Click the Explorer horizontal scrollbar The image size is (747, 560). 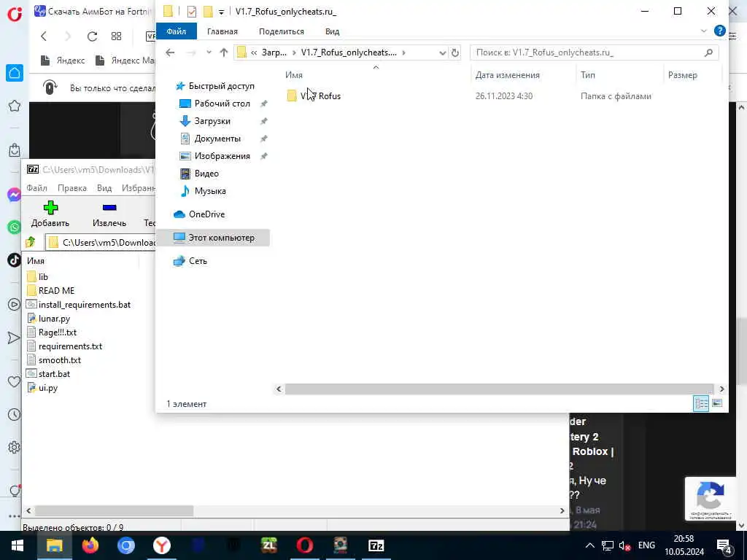click(499, 389)
